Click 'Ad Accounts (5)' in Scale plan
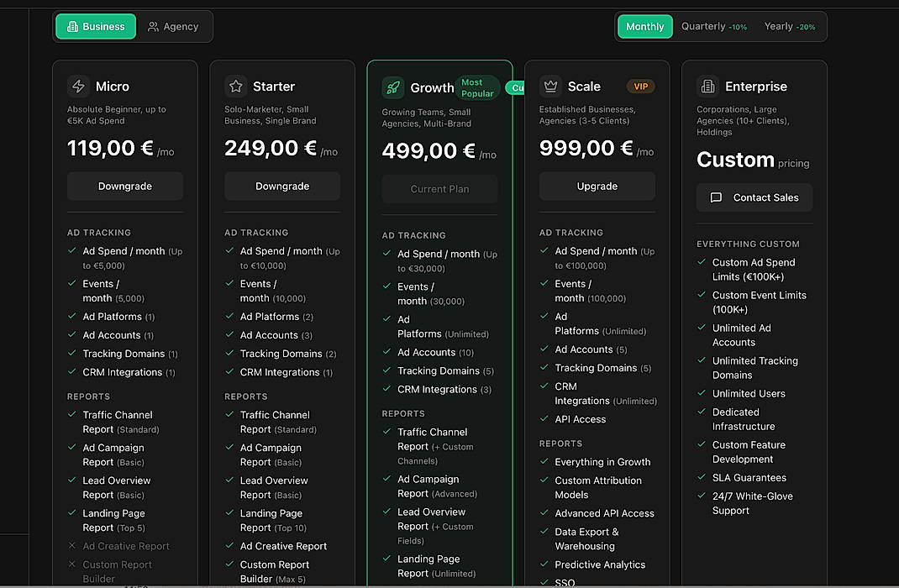This screenshot has width=899, height=588. pos(591,349)
